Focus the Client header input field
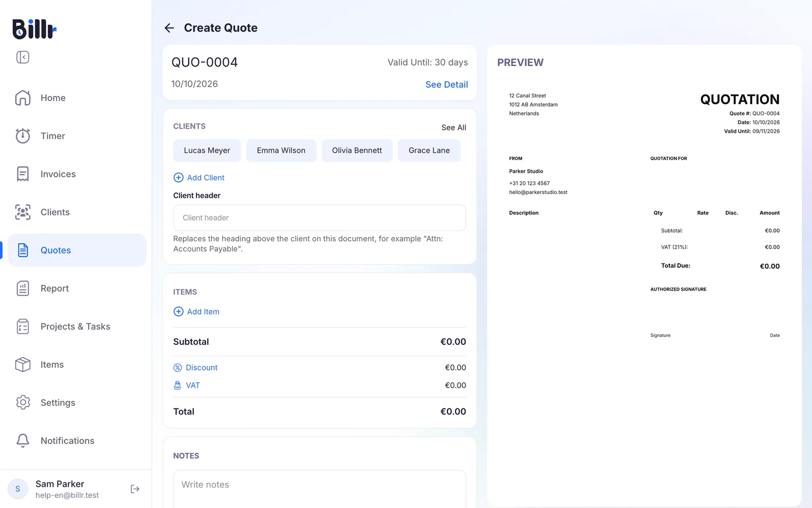Viewport: 812px width, 508px height. tap(320, 218)
